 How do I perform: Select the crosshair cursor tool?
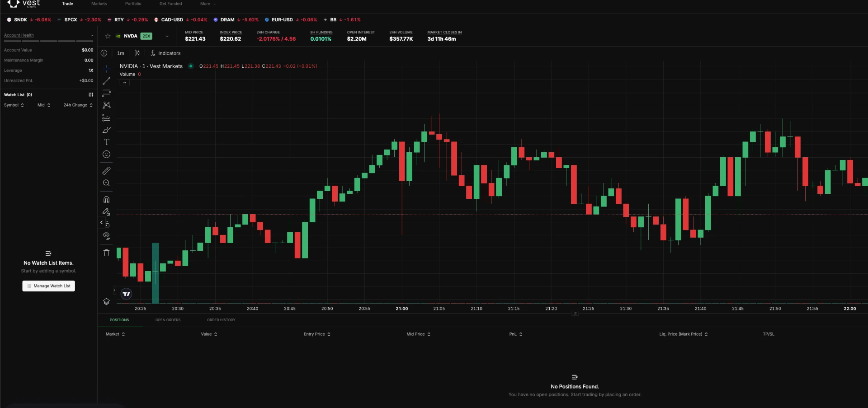tap(107, 69)
